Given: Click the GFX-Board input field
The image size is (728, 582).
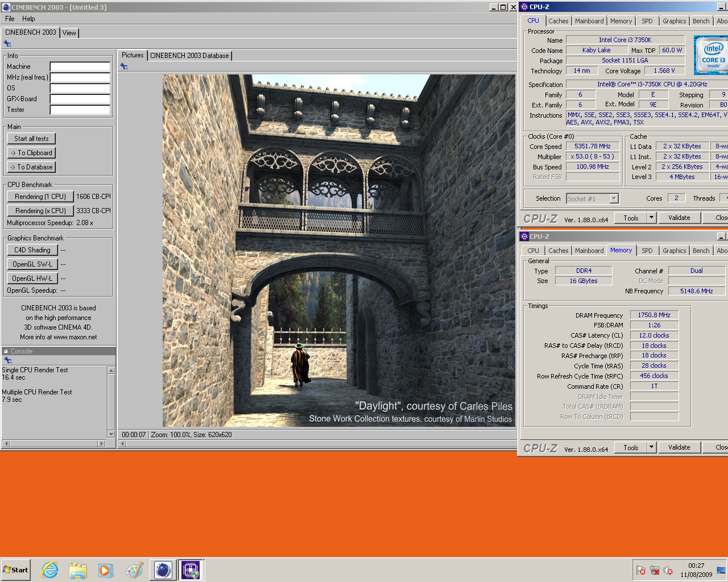Looking at the screenshot, I should click(x=80, y=99).
